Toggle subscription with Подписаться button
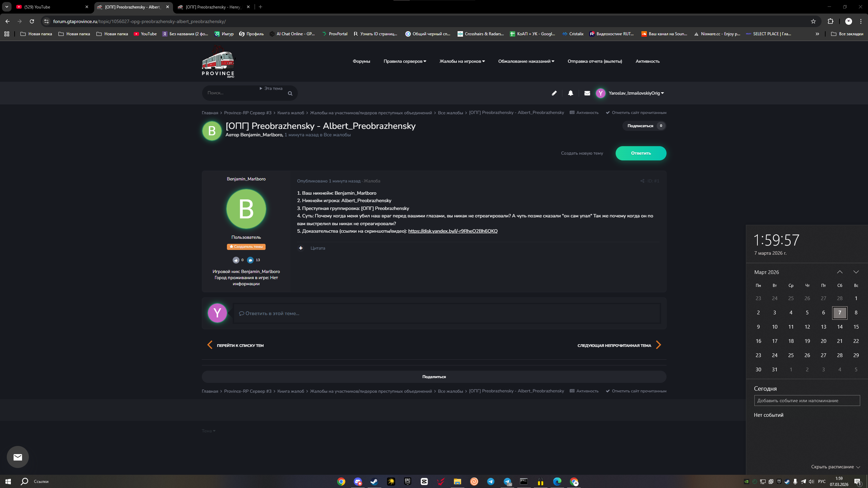Viewport: 868px width, 488px height. pyautogui.click(x=640, y=126)
